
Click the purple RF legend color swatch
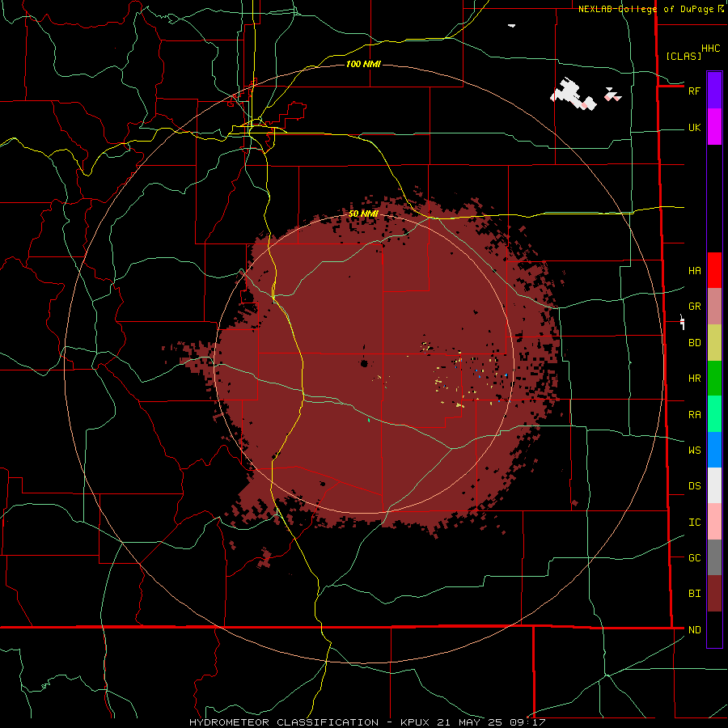point(714,91)
